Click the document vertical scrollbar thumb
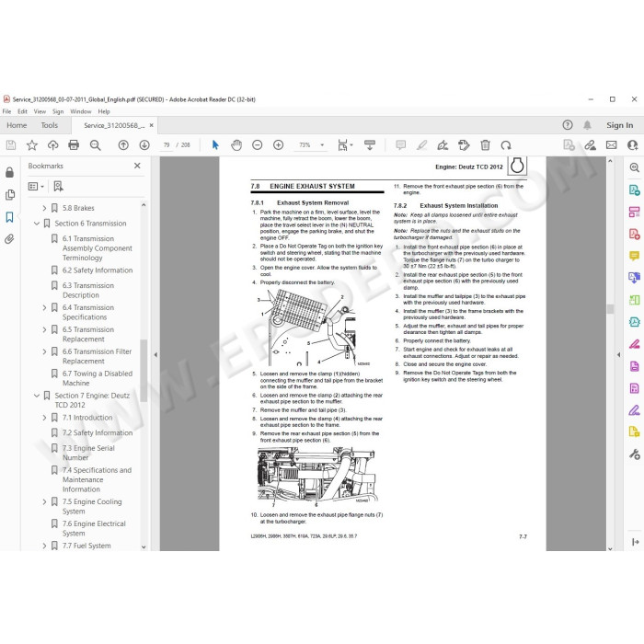The height and width of the screenshot is (644, 644). click(610, 309)
